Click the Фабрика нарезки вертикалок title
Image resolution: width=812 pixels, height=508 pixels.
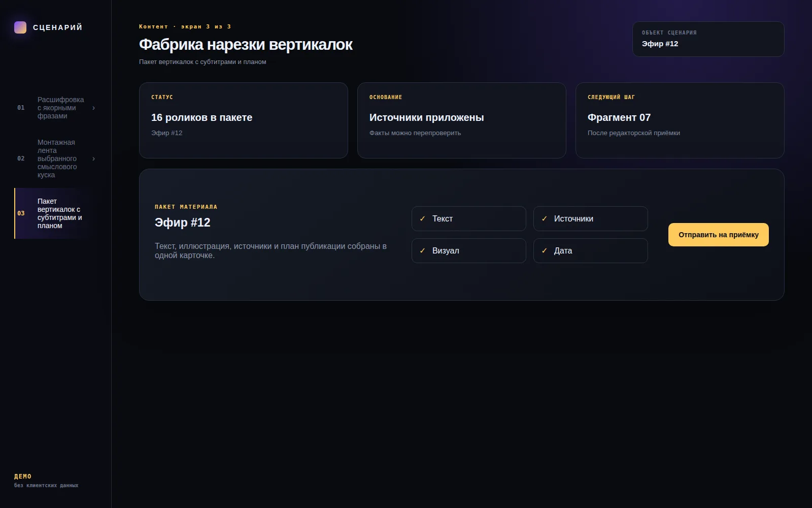pyautogui.click(x=246, y=45)
